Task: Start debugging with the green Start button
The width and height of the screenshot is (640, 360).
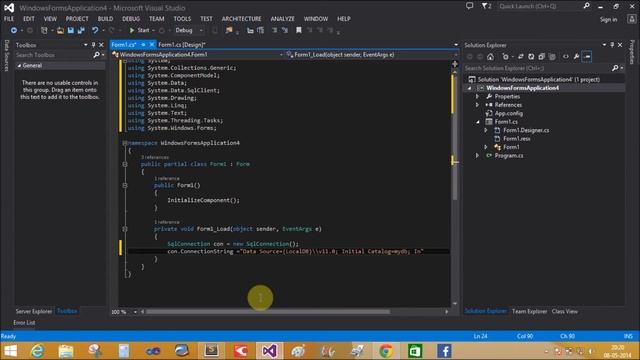Action: [x=139, y=30]
